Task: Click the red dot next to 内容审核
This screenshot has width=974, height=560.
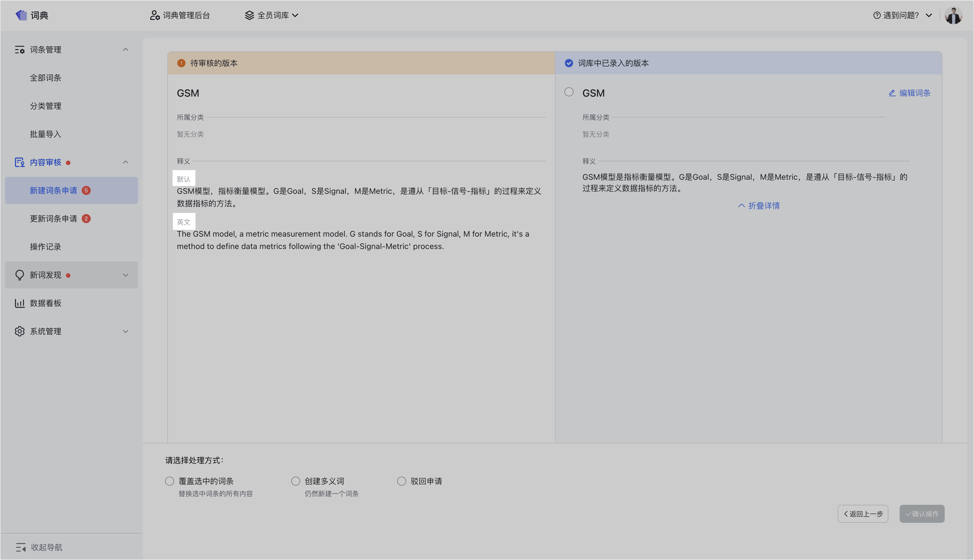Action: pos(68,163)
